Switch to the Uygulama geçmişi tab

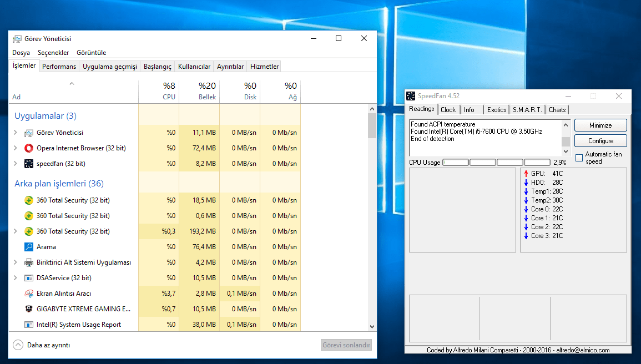point(109,67)
